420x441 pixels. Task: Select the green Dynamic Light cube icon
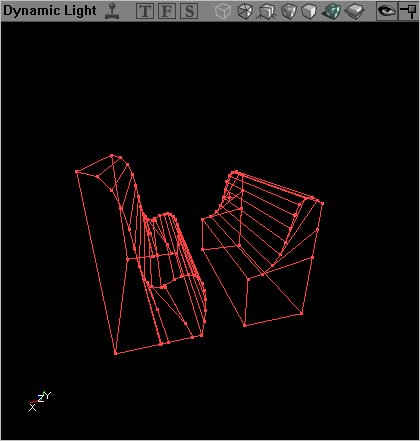coord(331,11)
